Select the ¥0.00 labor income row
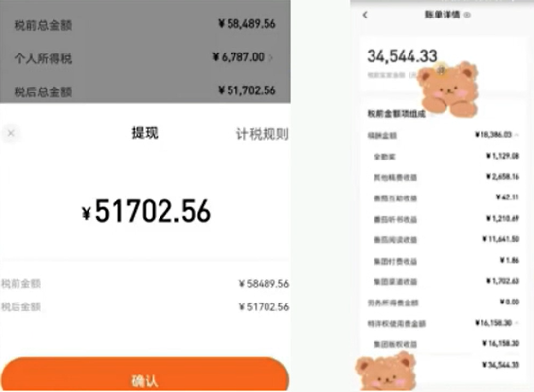 click(444, 303)
